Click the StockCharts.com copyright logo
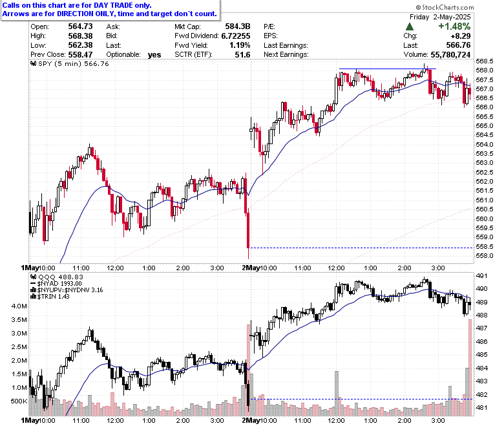This screenshot has width=504, height=426. click(x=445, y=7)
